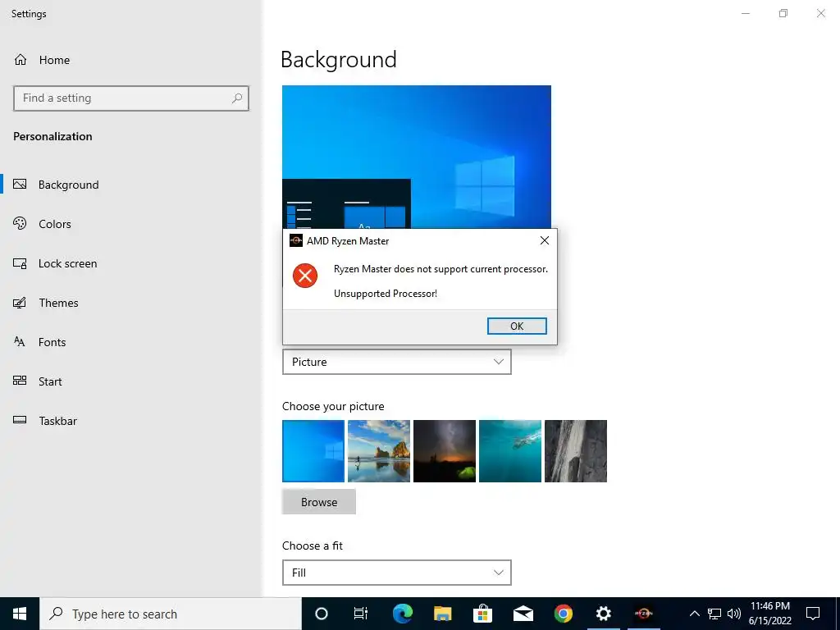Expand the Picture background type dropdown
The width and height of the screenshot is (840, 630).
point(397,362)
